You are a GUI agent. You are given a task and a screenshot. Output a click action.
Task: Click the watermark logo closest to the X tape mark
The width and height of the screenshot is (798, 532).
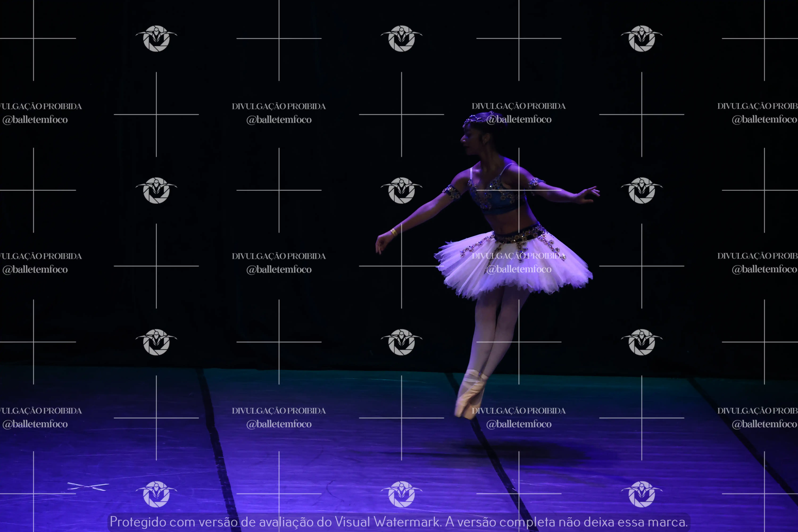(156, 494)
